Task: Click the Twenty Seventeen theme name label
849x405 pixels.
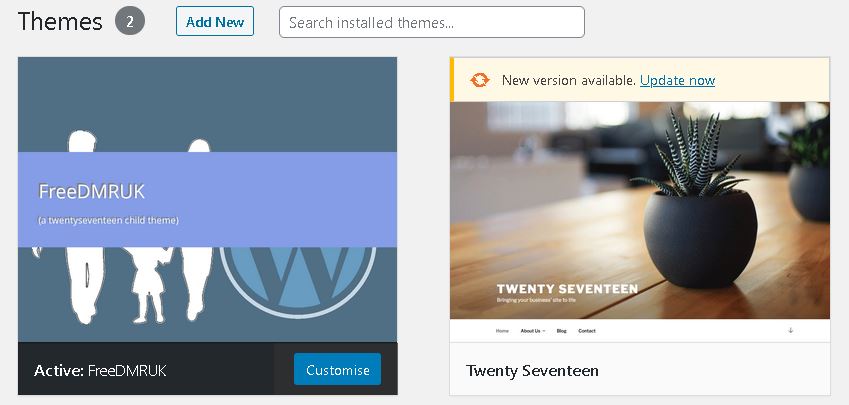Action: tap(532, 371)
